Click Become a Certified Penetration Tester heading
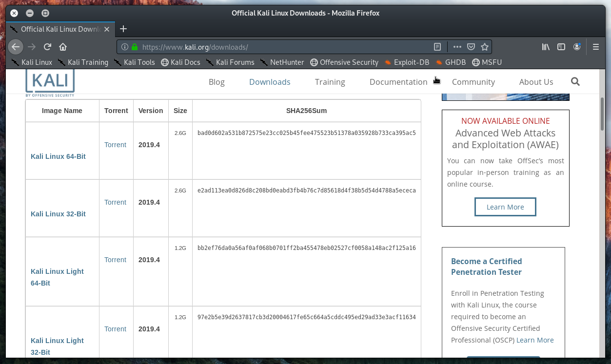Screen dimensions: 611x364 pyautogui.click(x=486, y=267)
